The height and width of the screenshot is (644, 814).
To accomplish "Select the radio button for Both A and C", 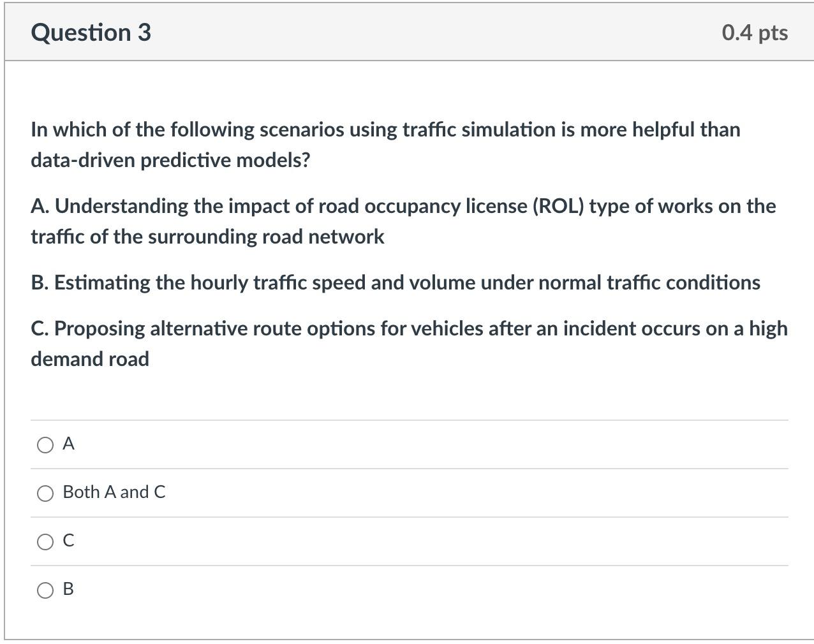I will point(45,492).
